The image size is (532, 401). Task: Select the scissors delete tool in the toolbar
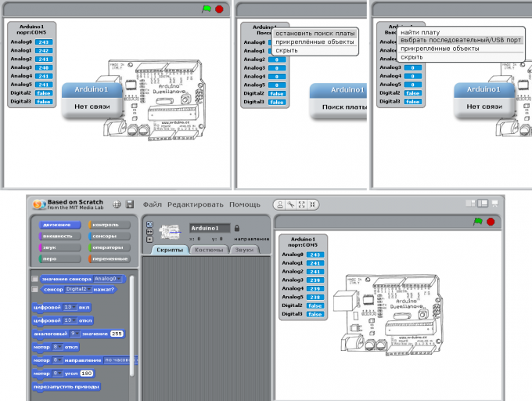click(291, 204)
